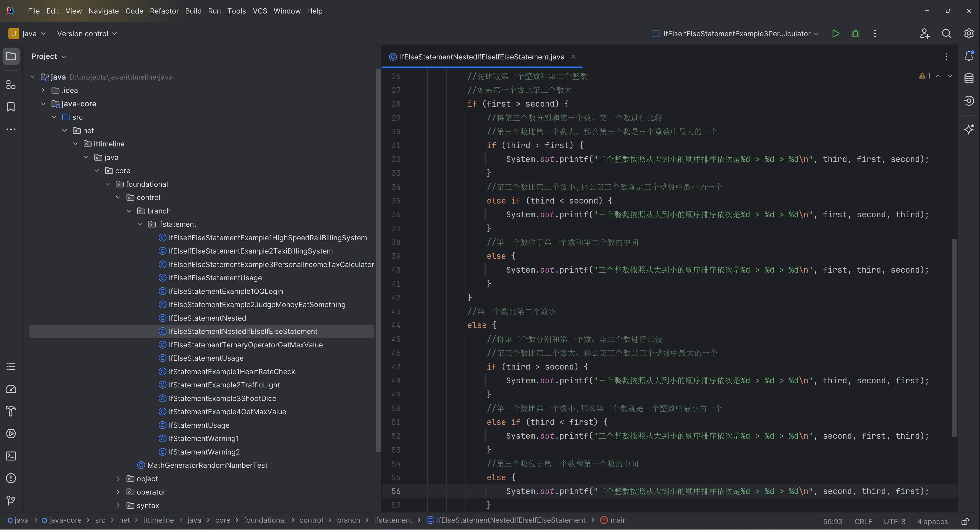Expand the .idea folder
This screenshot has width=980, height=530.
[x=43, y=90]
